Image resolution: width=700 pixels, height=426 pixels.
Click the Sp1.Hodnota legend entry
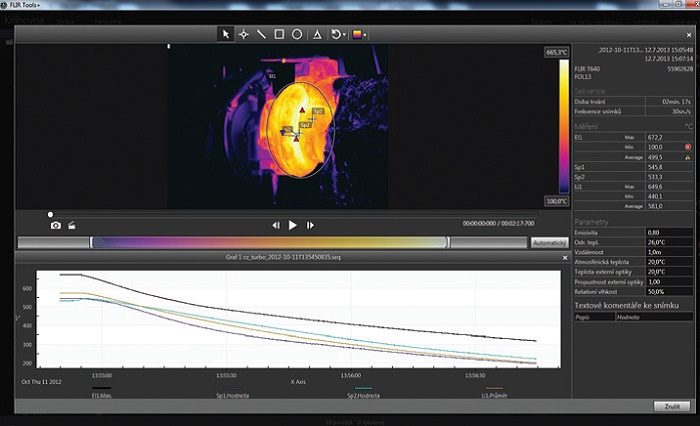pyautogui.click(x=233, y=393)
